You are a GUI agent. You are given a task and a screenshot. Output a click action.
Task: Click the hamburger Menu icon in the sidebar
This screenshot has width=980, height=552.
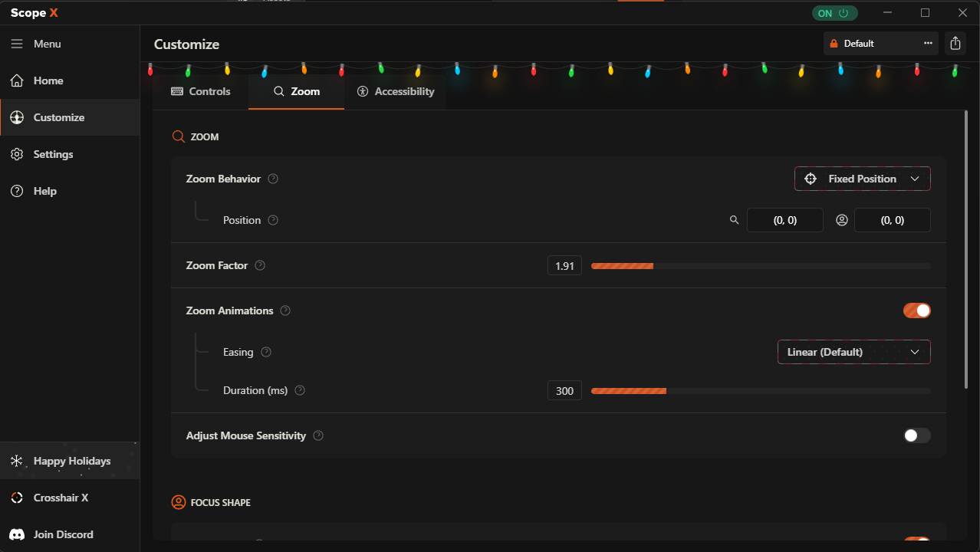(17, 44)
